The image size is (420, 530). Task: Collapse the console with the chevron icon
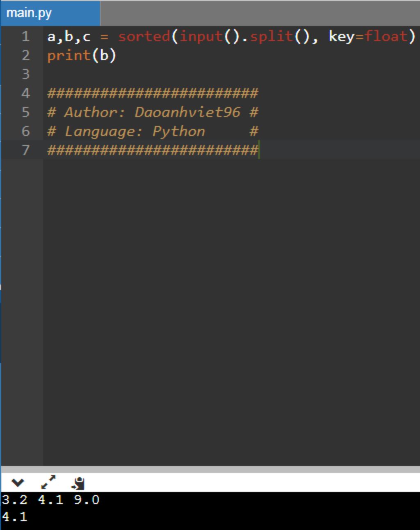18,483
